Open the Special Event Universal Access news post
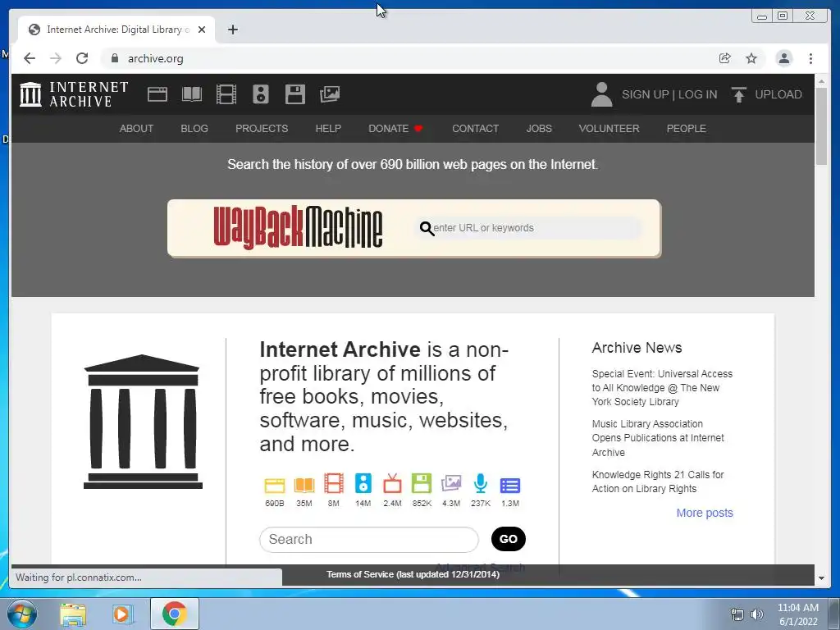The width and height of the screenshot is (840, 630). click(662, 387)
